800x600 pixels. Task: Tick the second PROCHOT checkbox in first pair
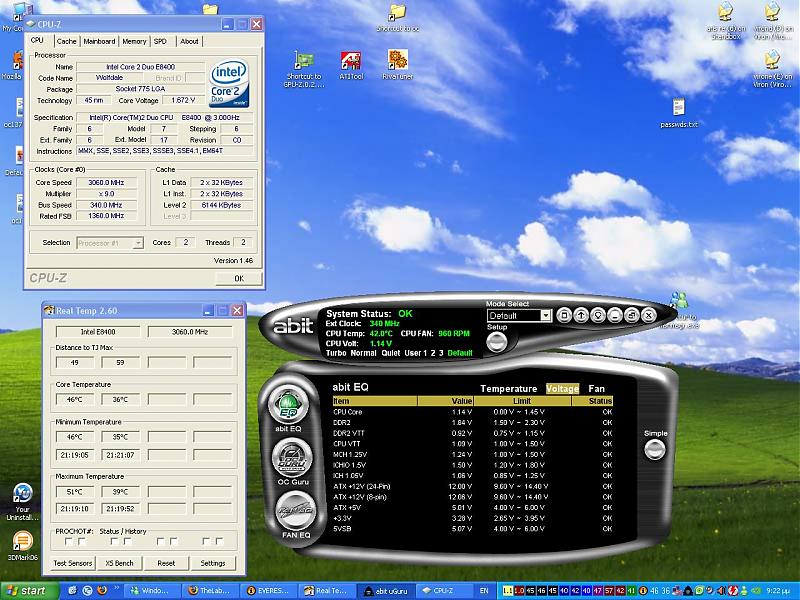click(x=82, y=541)
